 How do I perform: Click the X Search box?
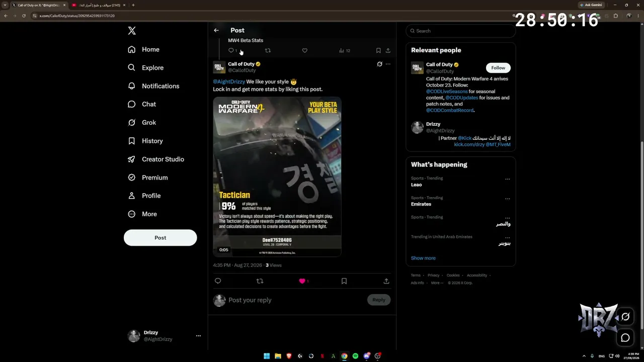click(461, 31)
